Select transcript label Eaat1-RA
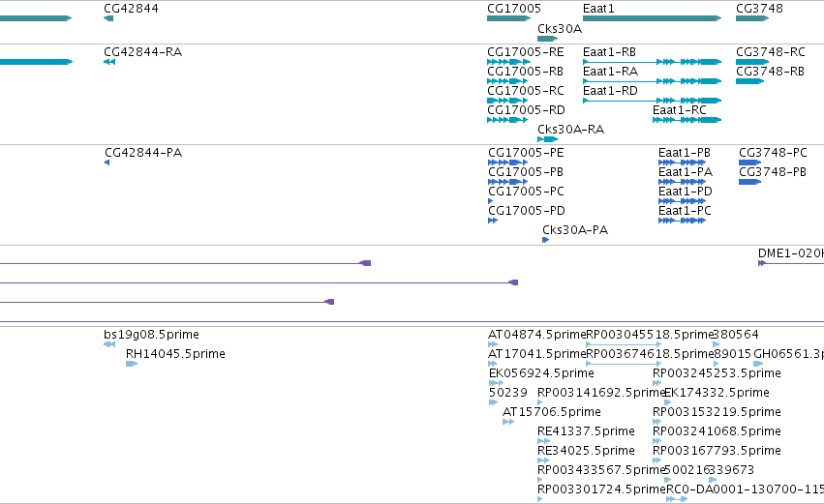Image resolution: width=824 pixels, height=504 pixels. point(611,72)
